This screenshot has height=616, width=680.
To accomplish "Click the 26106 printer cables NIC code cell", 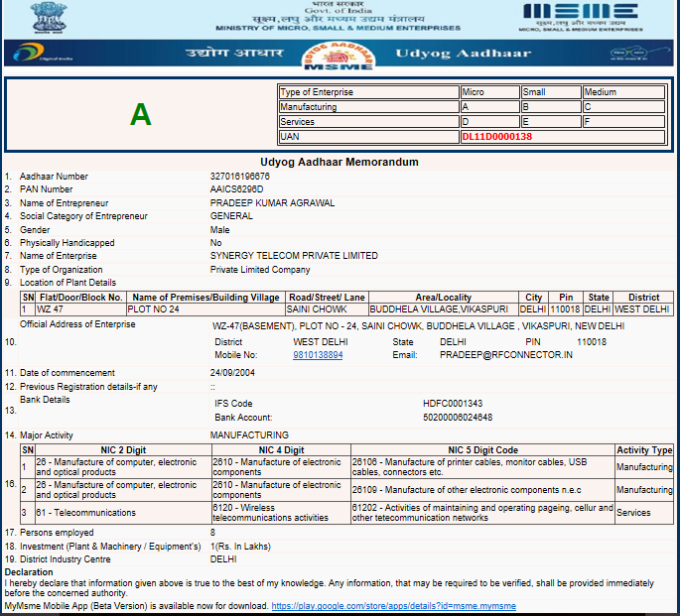I will coord(482,467).
